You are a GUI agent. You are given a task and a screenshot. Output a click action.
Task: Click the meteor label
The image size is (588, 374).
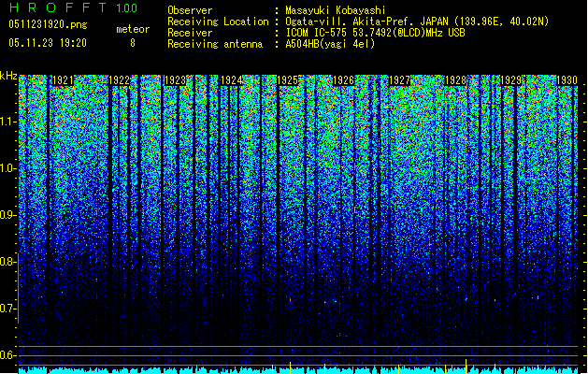pyautogui.click(x=133, y=29)
